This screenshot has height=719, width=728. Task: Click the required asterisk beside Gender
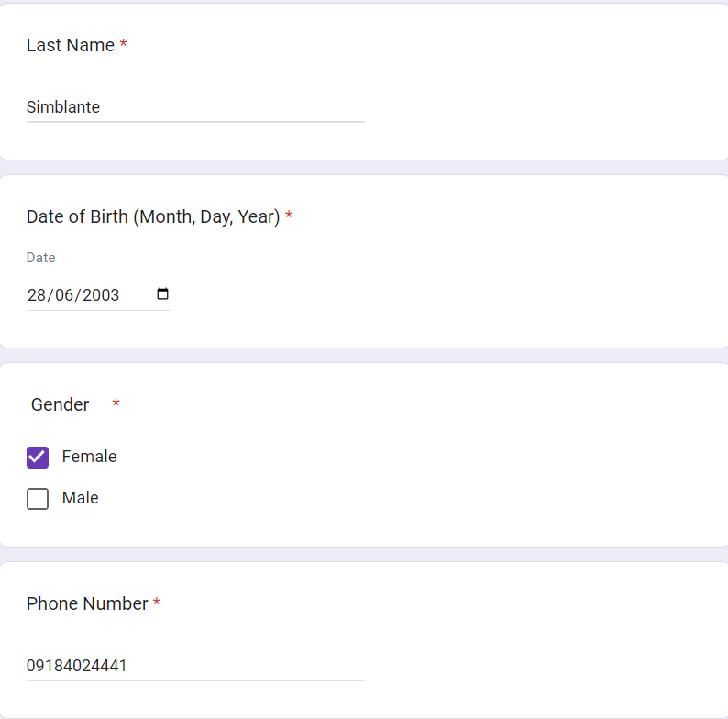[x=116, y=404]
